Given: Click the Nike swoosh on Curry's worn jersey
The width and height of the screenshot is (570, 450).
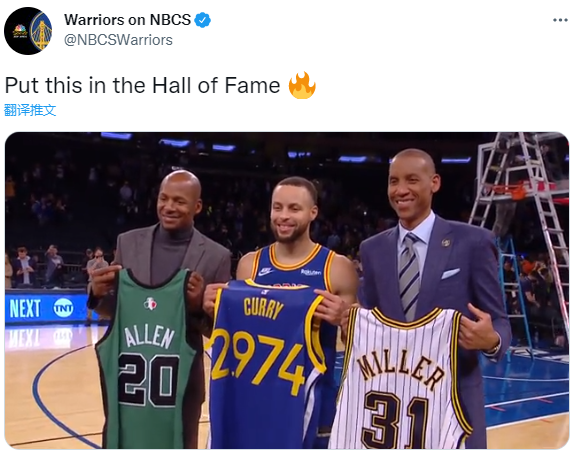Looking at the screenshot, I should 266,271.
